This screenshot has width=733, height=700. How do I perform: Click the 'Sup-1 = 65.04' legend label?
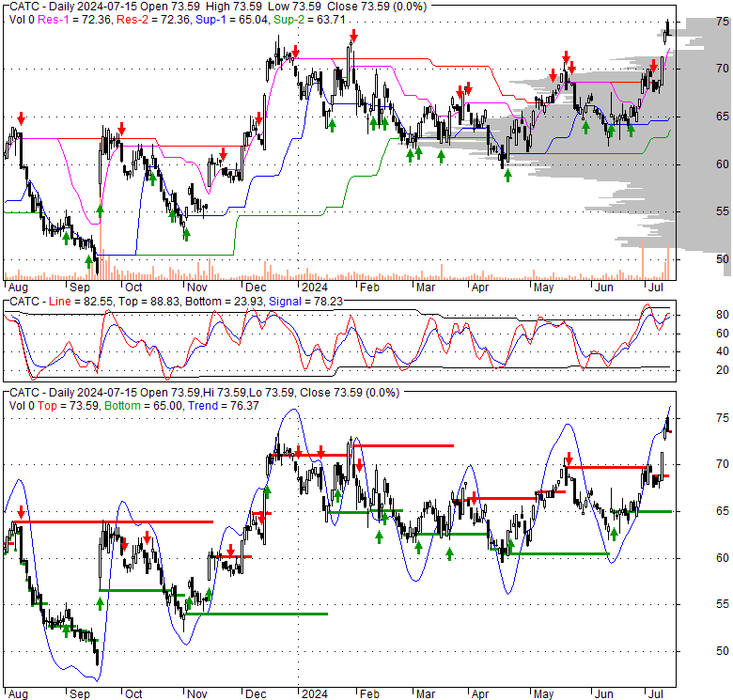pos(232,20)
